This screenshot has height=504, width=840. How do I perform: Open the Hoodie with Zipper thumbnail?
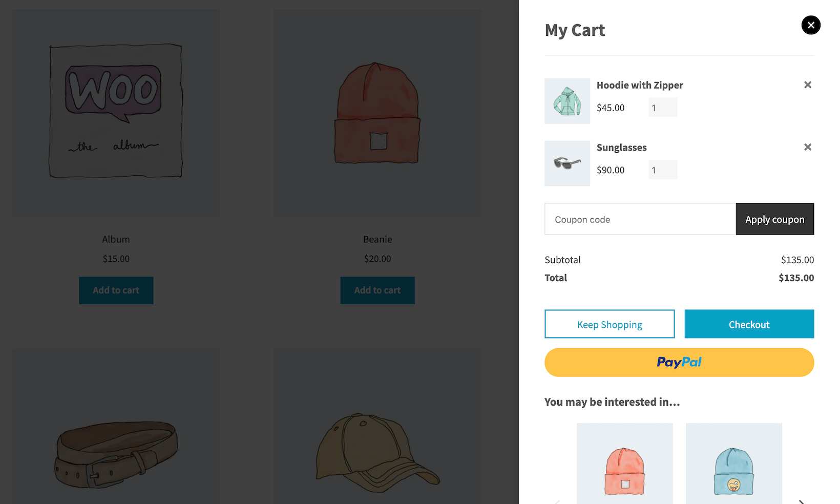(567, 101)
